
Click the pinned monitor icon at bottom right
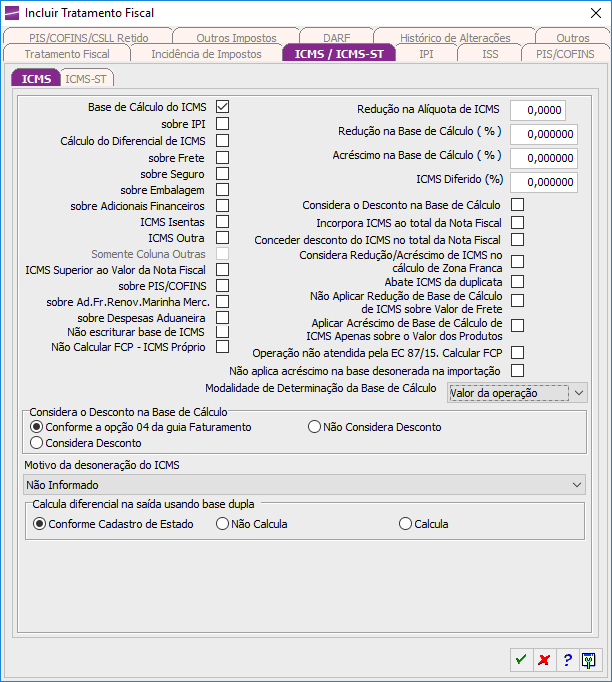pyautogui.click(x=589, y=659)
